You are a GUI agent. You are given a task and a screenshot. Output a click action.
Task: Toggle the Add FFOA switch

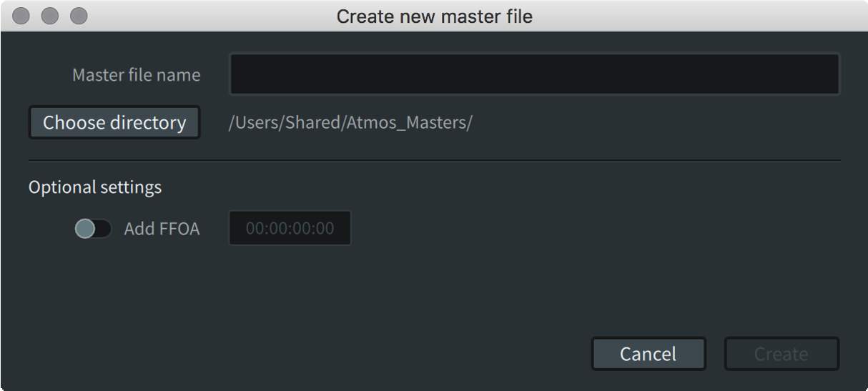(x=93, y=229)
